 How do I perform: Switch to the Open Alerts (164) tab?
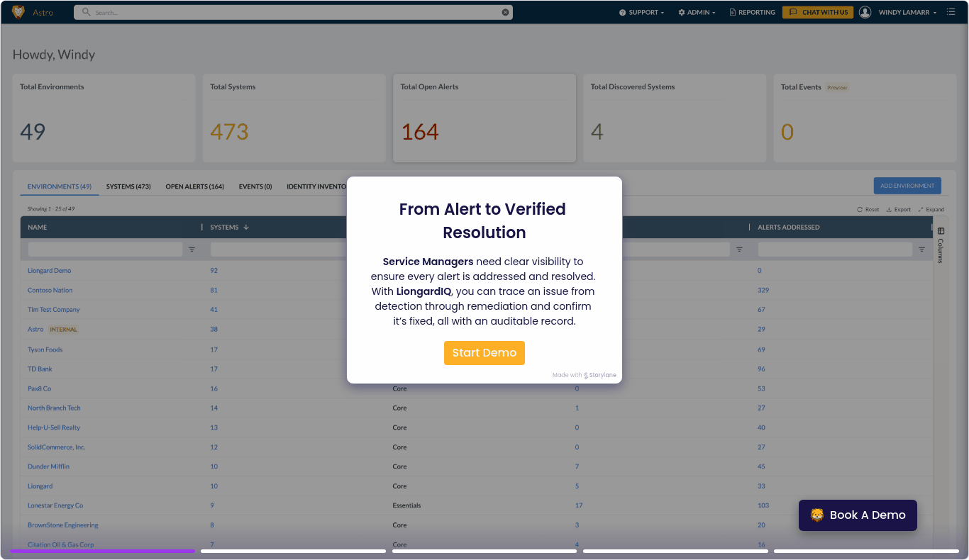point(194,186)
